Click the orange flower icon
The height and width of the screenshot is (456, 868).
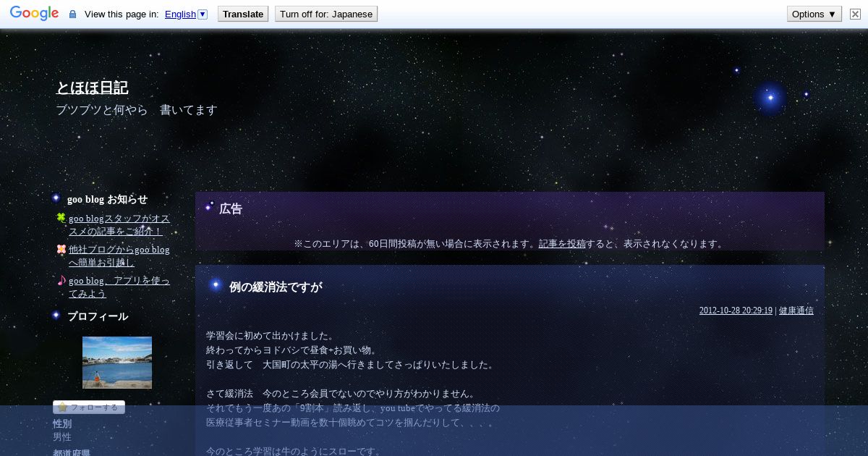coord(61,249)
